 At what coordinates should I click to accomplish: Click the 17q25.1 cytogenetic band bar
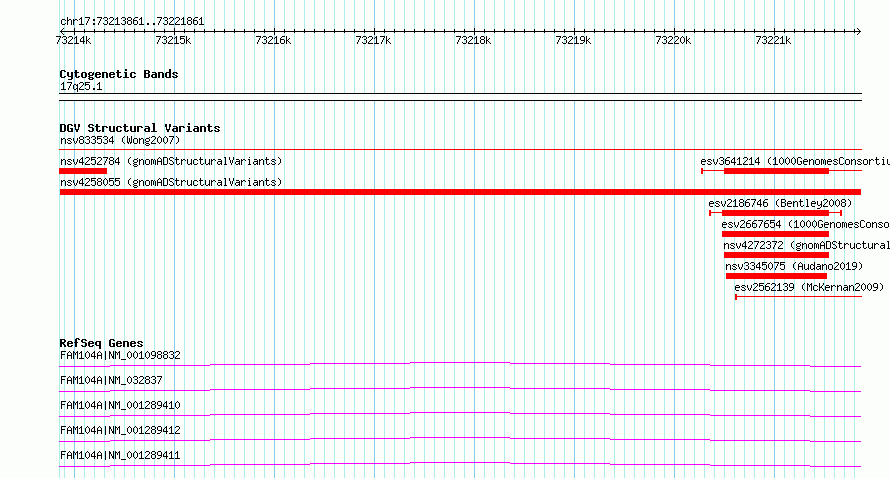[460, 97]
